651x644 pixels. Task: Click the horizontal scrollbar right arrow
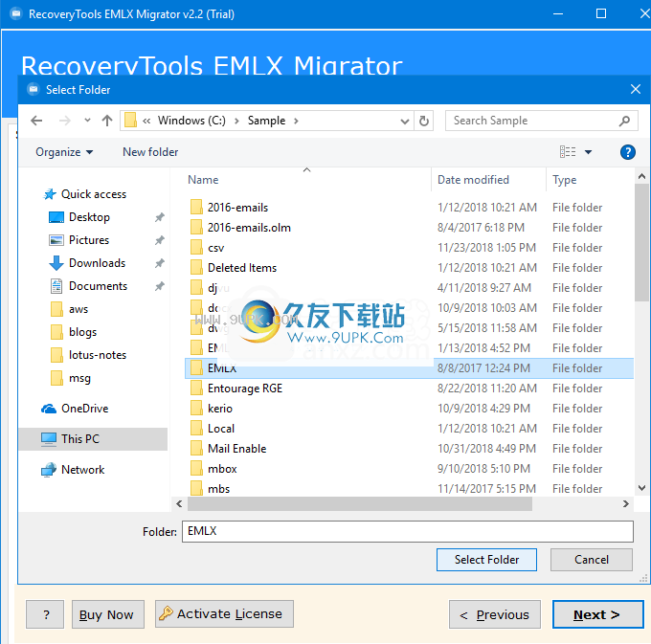tap(626, 503)
